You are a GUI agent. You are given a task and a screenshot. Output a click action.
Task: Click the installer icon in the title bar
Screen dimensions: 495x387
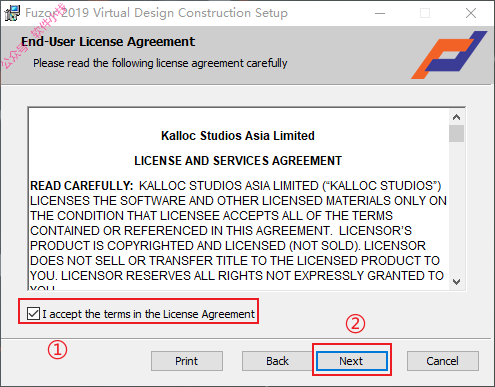pos(12,13)
